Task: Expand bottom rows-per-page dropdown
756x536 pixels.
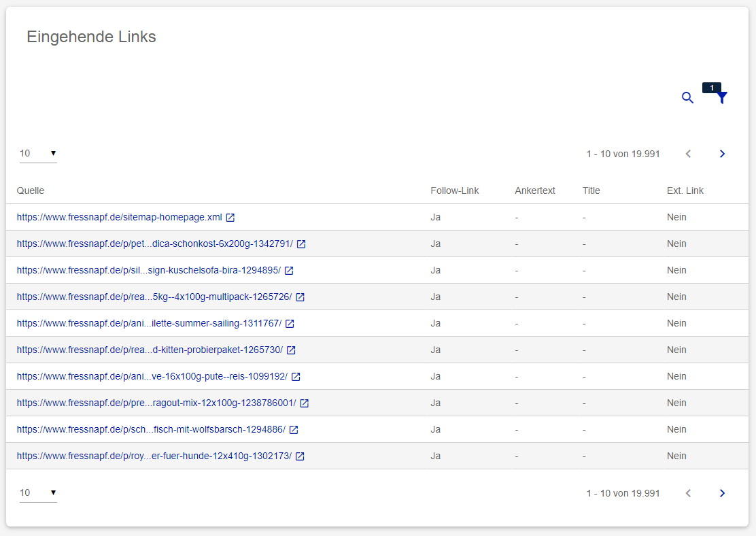Action: click(38, 492)
